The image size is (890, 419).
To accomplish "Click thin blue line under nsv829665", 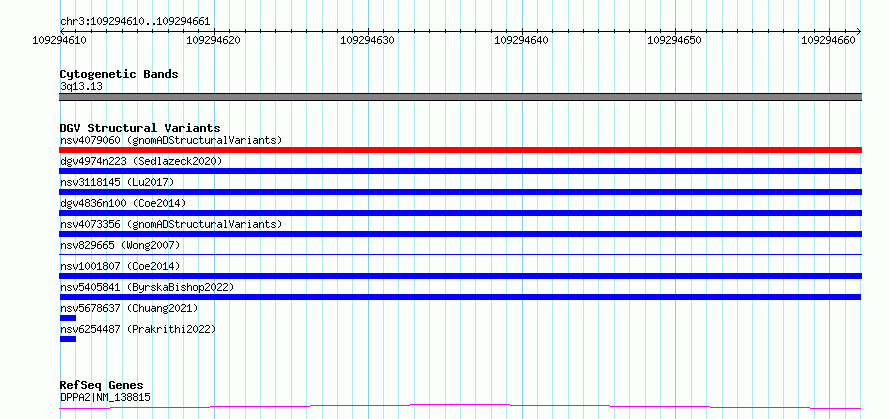I will [x=460, y=254].
